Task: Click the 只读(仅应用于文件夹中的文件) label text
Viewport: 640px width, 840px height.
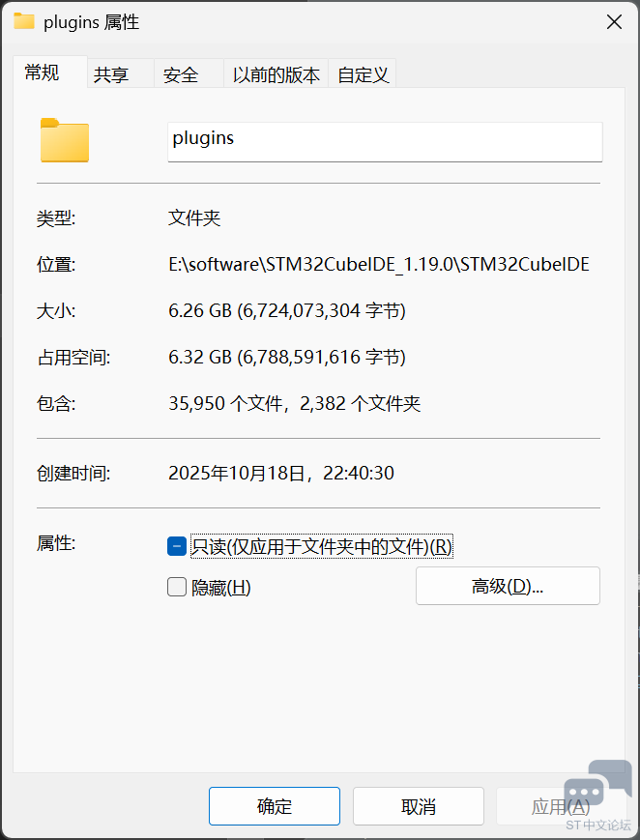Action: click(x=322, y=546)
